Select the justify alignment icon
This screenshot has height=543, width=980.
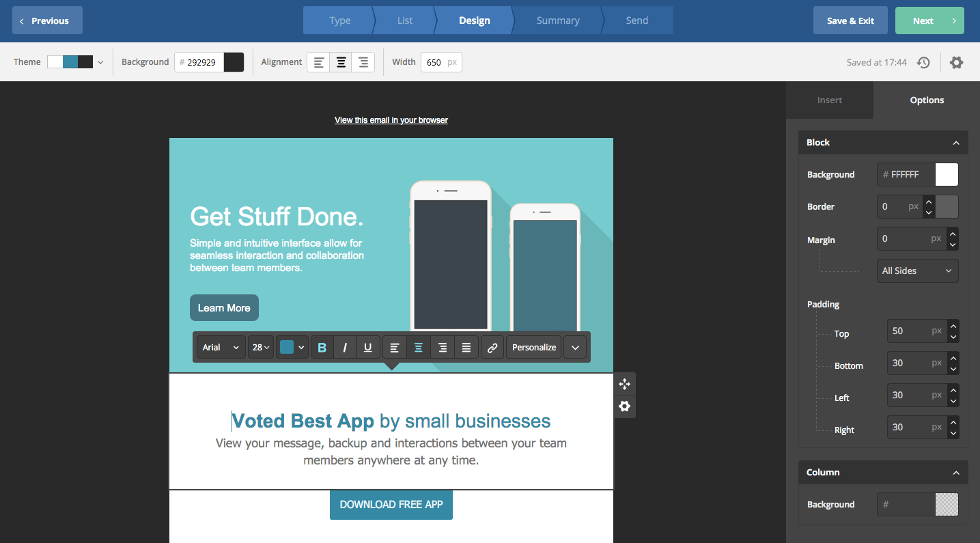(x=466, y=347)
